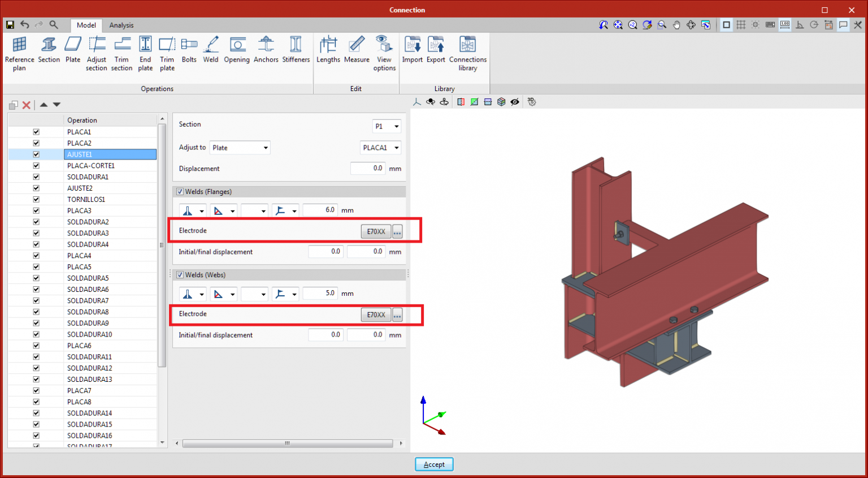
Task: Uncheck the SOLDADURA1 operation
Action: (x=36, y=176)
